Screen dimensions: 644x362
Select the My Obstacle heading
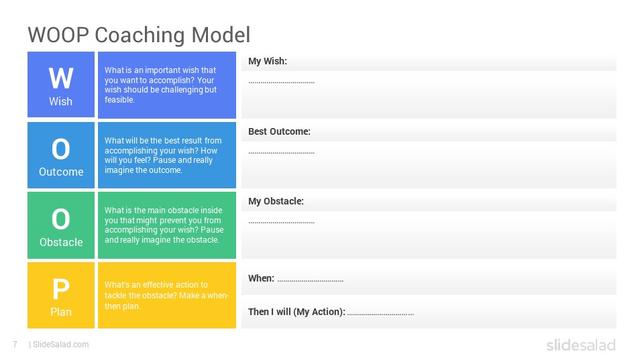pyautogui.click(x=276, y=201)
